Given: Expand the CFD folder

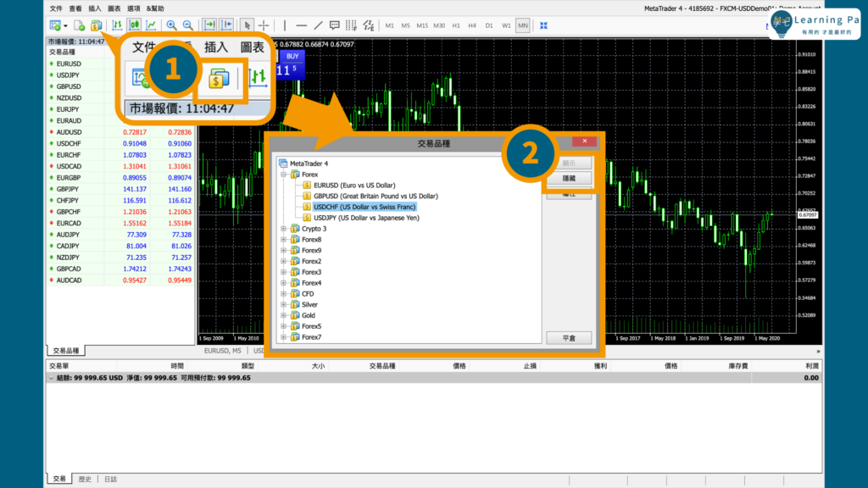Looking at the screenshot, I should pyautogui.click(x=283, y=294).
